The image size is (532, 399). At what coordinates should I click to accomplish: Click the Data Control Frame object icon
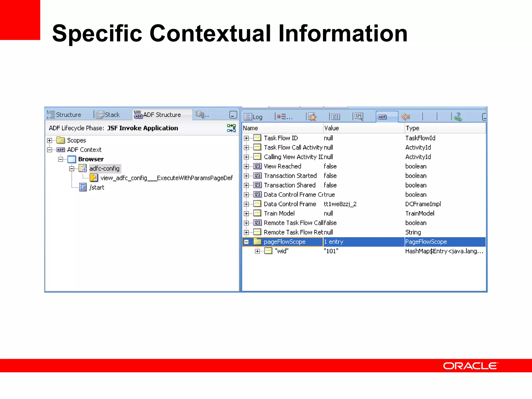[x=257, y=204]
